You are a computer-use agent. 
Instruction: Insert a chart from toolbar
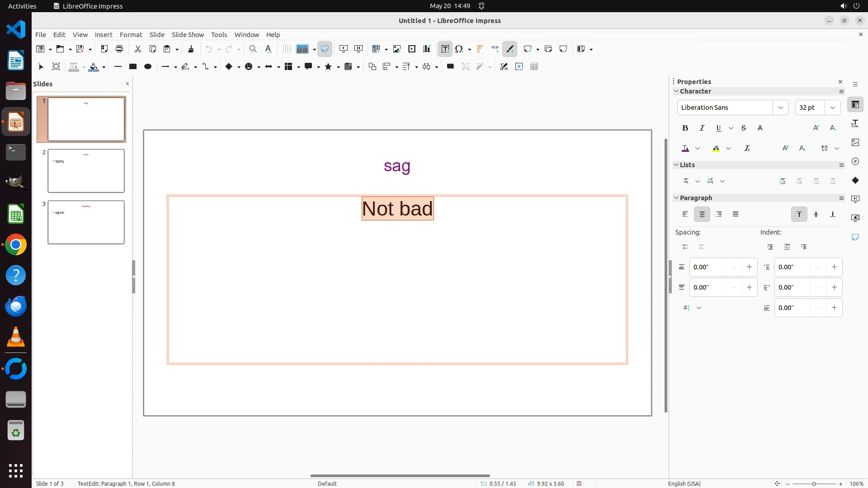426,49
